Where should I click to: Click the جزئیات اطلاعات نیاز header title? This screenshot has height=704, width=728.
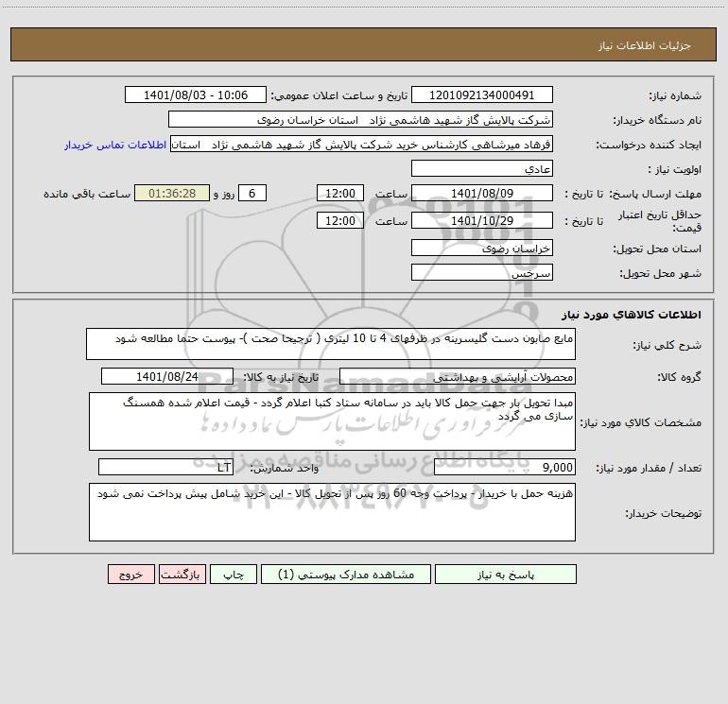tap(644, 45)
